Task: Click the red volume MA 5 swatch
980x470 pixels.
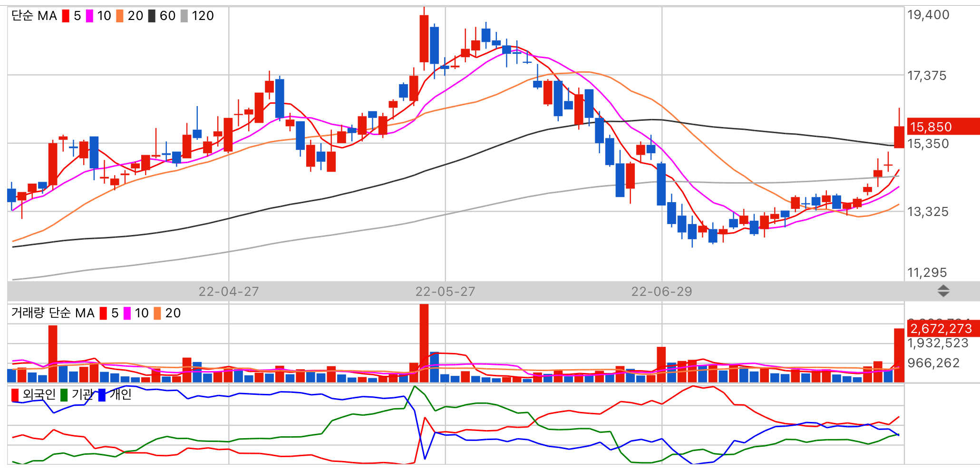Action: (103, 313)
